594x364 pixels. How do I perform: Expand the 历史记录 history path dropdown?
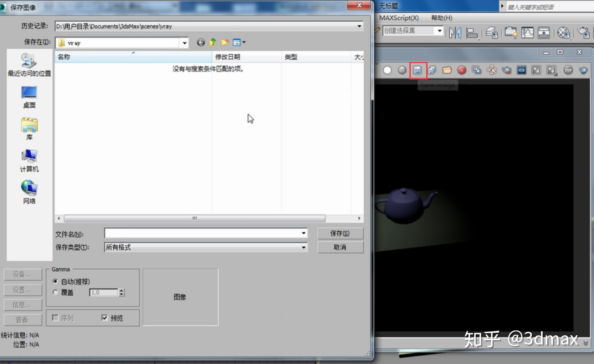pos(359,26)
